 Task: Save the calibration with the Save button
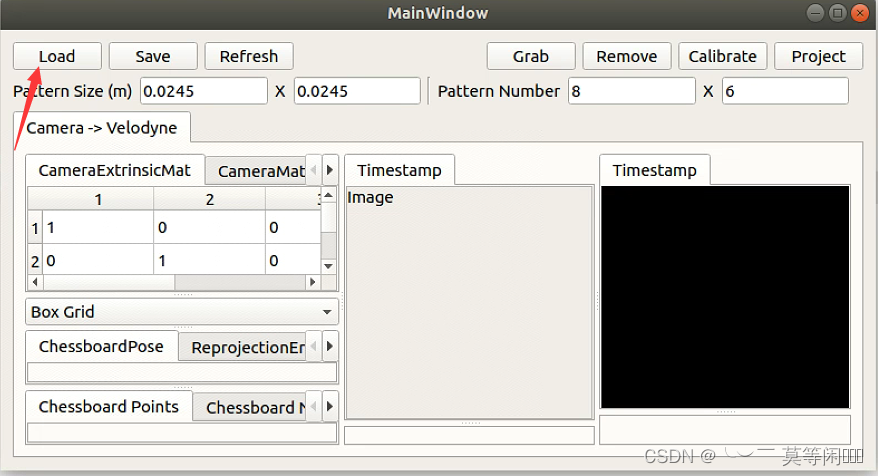[x=153, y=56]
